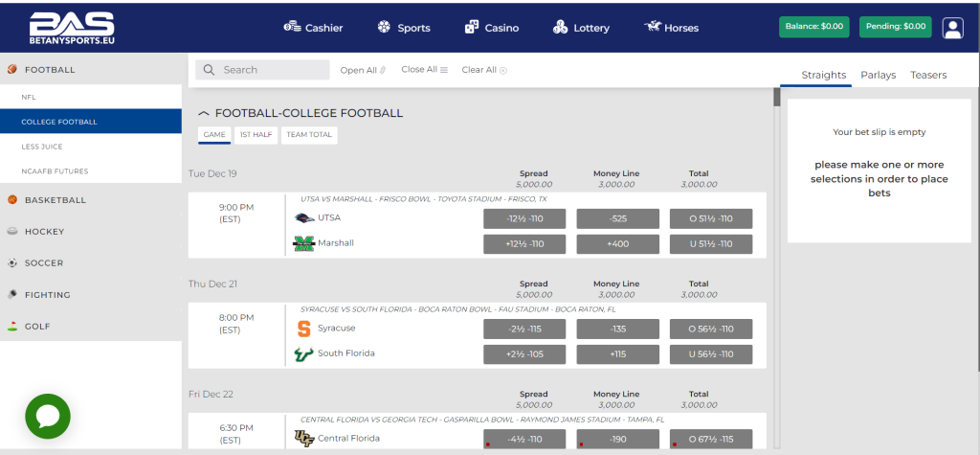
Task: Select NCAAFB FUTURES in the sidebar
Action: [x=91, y=171]
